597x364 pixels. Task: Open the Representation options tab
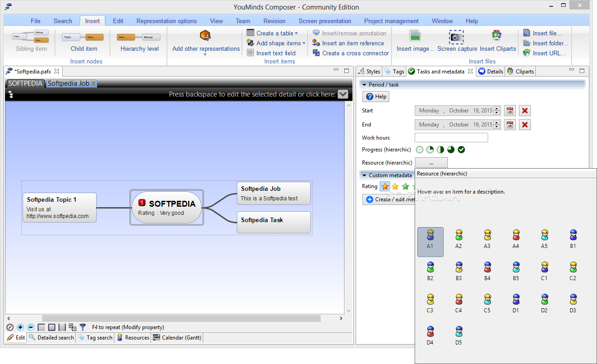click(166, 21)
